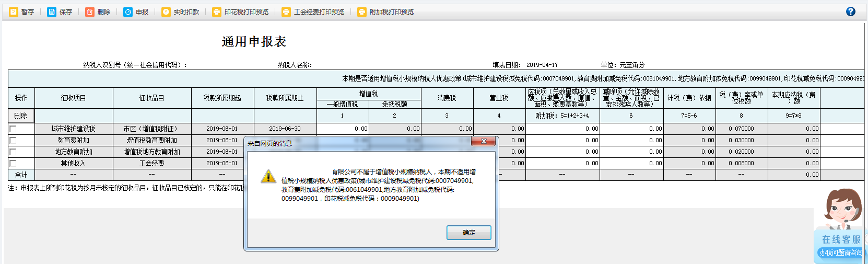Image resolution: width=868 pixels, height=264 pixels.
Task: Open the blue help question mark icon
Action: (850, 12)
